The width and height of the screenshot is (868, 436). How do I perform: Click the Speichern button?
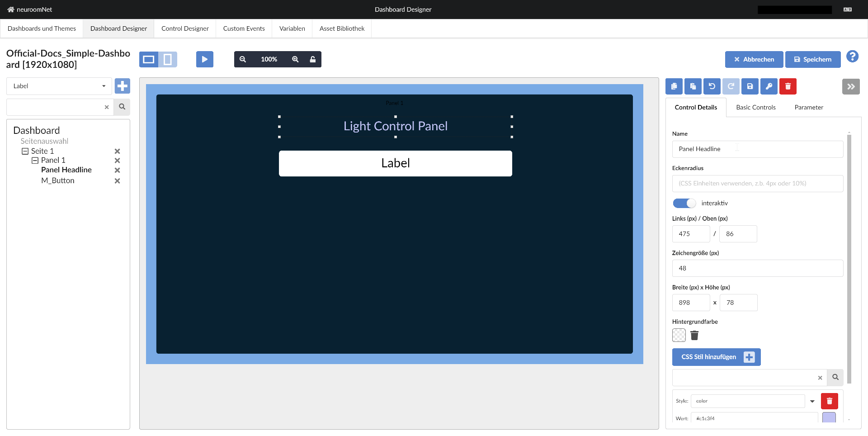click(x=812, y=59)
